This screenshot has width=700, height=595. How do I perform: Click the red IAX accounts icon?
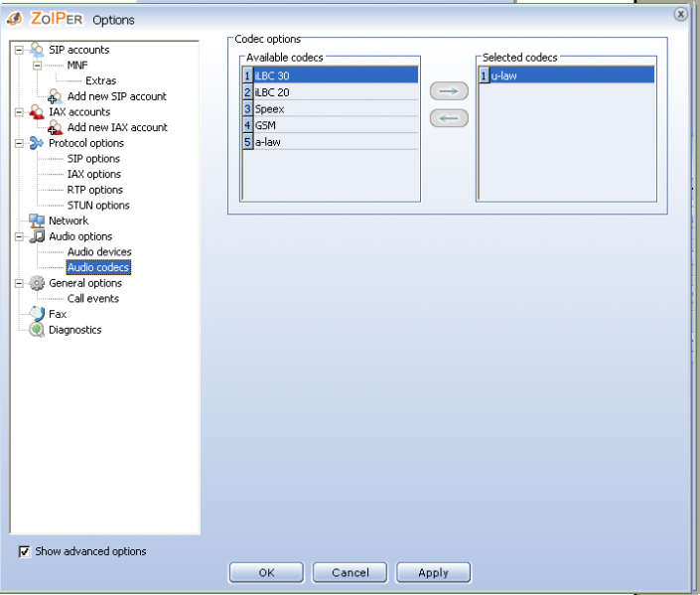point(37,112)
